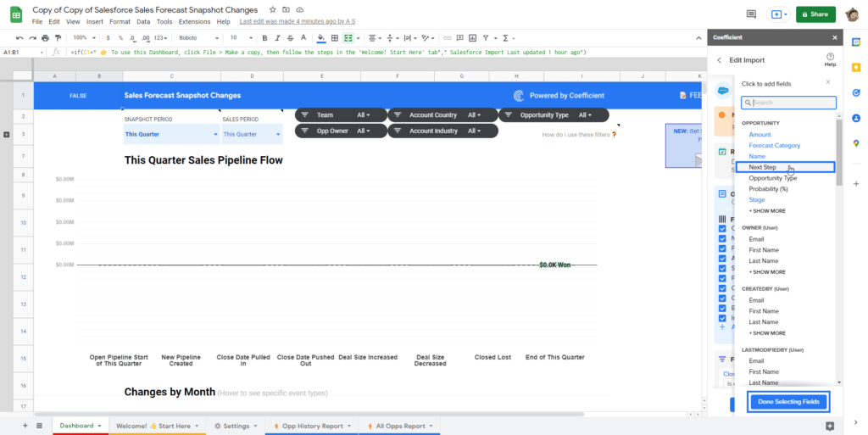868x435 pixels.
Task: Open Google Calendar side panel icon
Action: click(856, 42)
